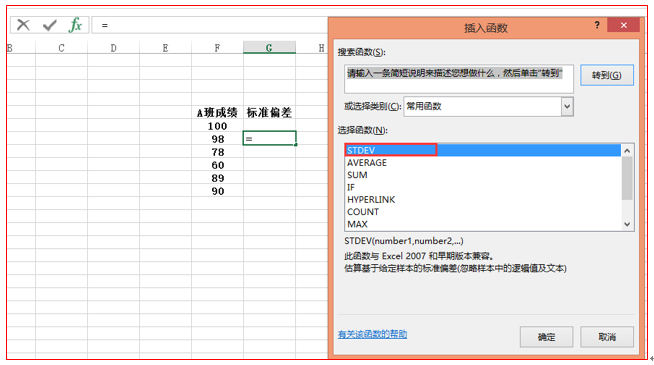Click the 确定 button
Screen dimensions: 654x365
tap(546, 337)
